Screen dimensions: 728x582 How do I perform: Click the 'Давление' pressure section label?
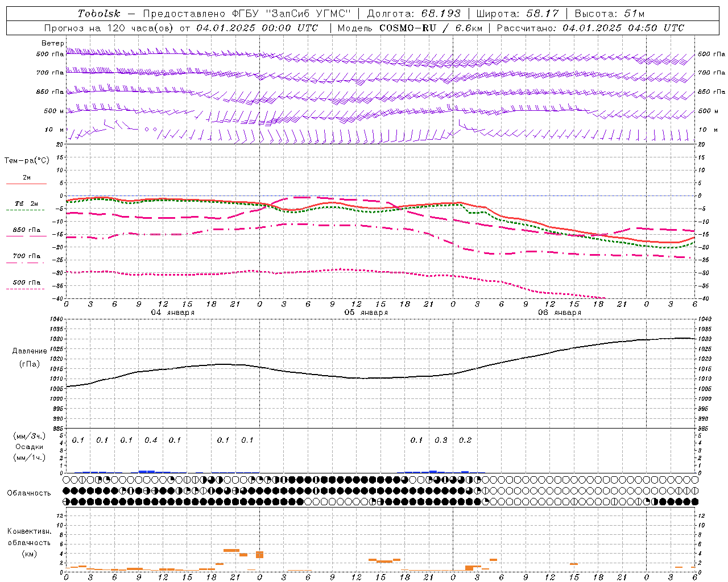[30, 351]
